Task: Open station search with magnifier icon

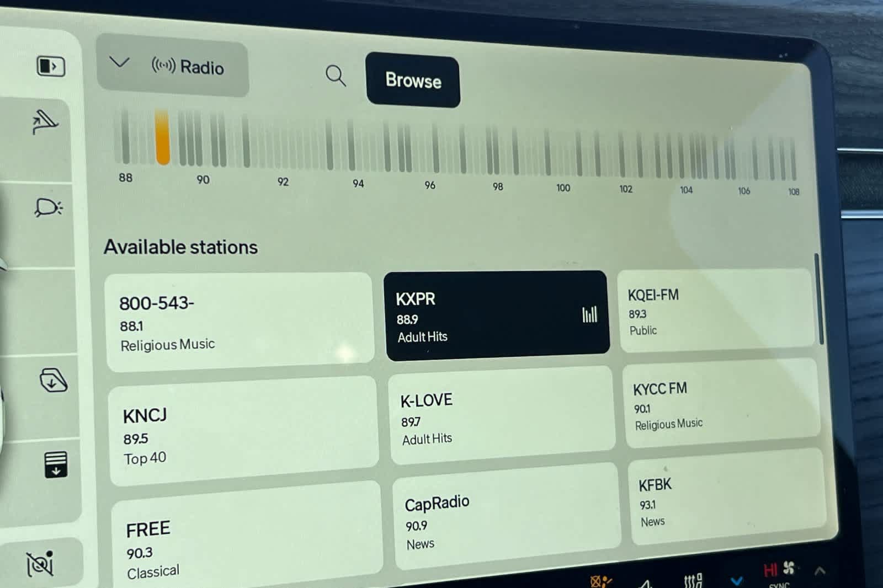Action: [336, 76]
